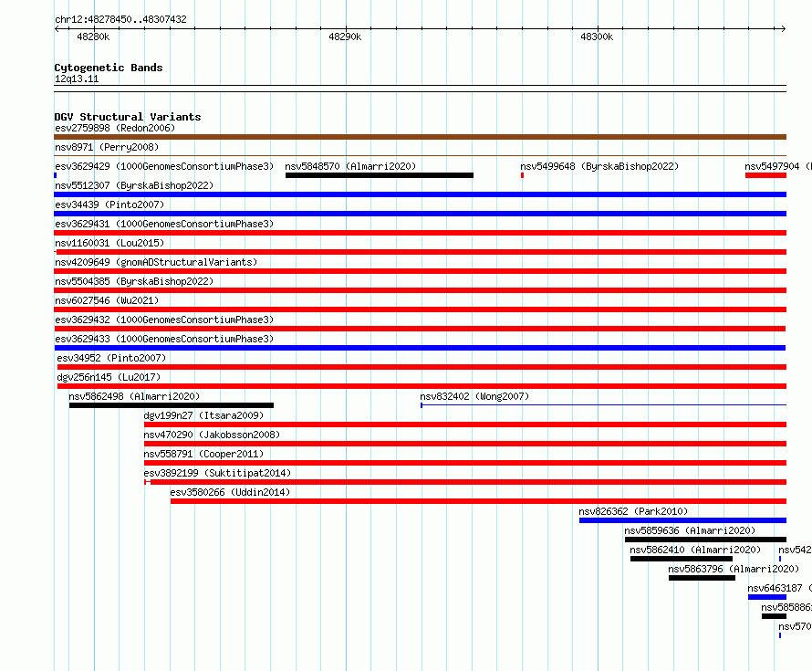Open nsv4209649 (gnomADStructuralVariants) label
Image resolution: width=812 pixels, height=671 pixels.
[156, 262]
